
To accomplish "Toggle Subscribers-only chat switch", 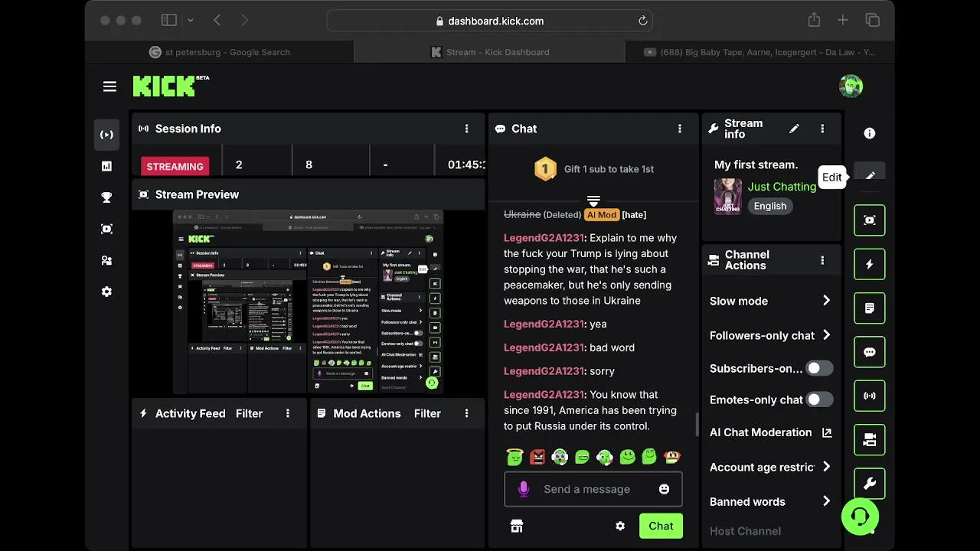I will click(x=818, y=368).
